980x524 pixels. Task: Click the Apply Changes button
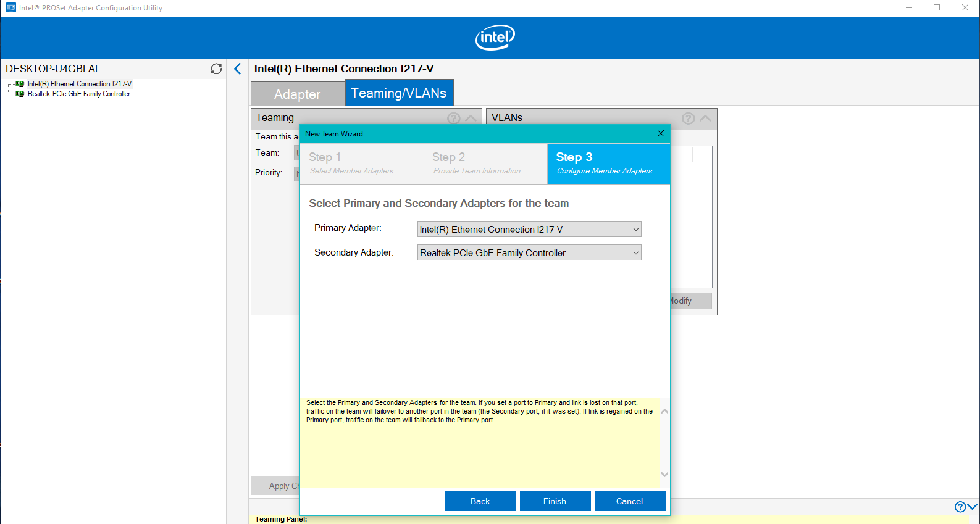point(275,486)
